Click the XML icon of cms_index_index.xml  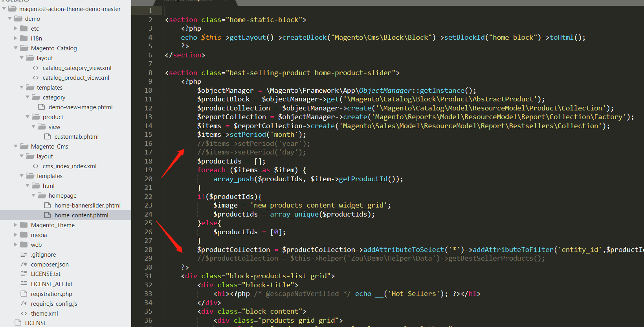pyautogui.click(x=36, y=166)
